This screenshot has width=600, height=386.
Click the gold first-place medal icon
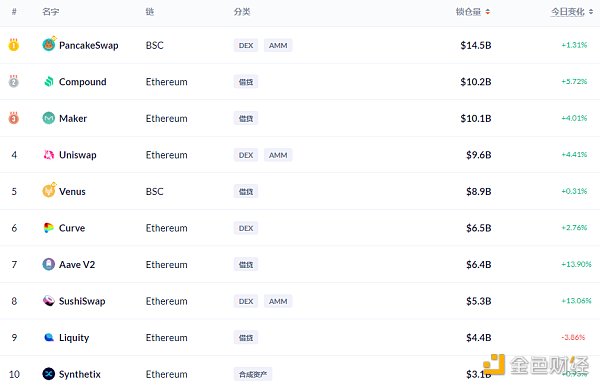(14, 45)
